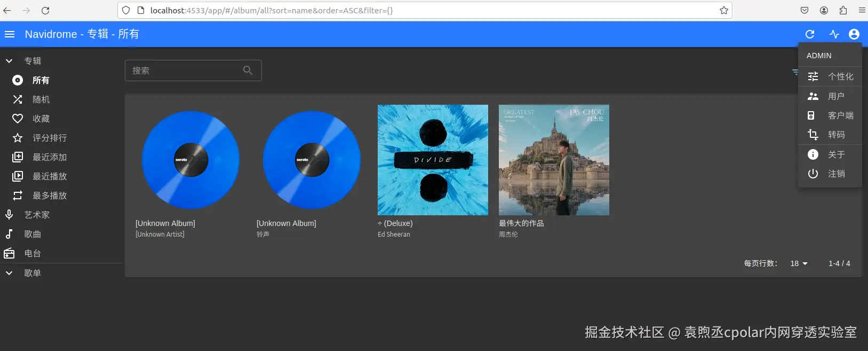868x351 pixels.
Task: Open the ÷ (Deluxe) album cover
Action: pos(433,160)
